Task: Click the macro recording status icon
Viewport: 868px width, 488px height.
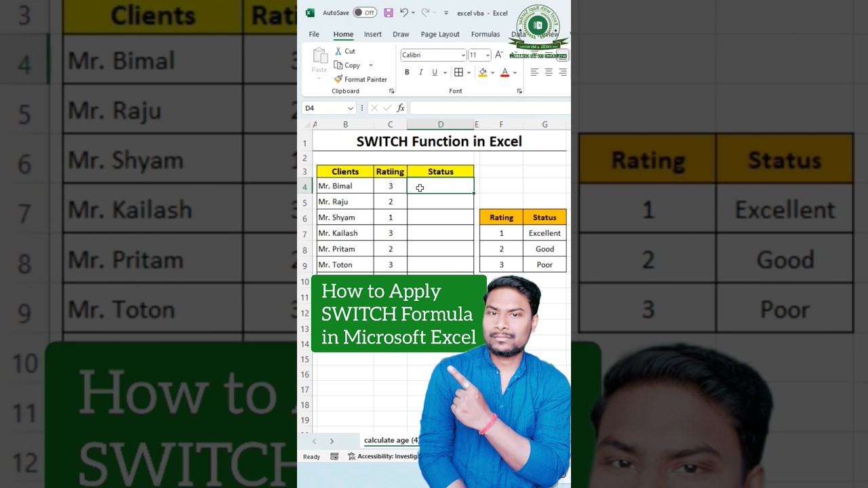Action: point(334,457)
